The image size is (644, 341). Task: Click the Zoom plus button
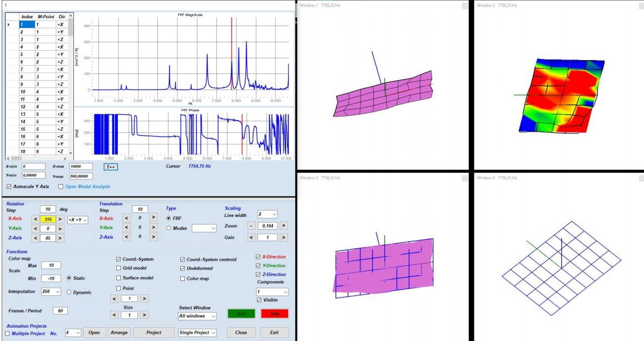[x=284, y=226]
